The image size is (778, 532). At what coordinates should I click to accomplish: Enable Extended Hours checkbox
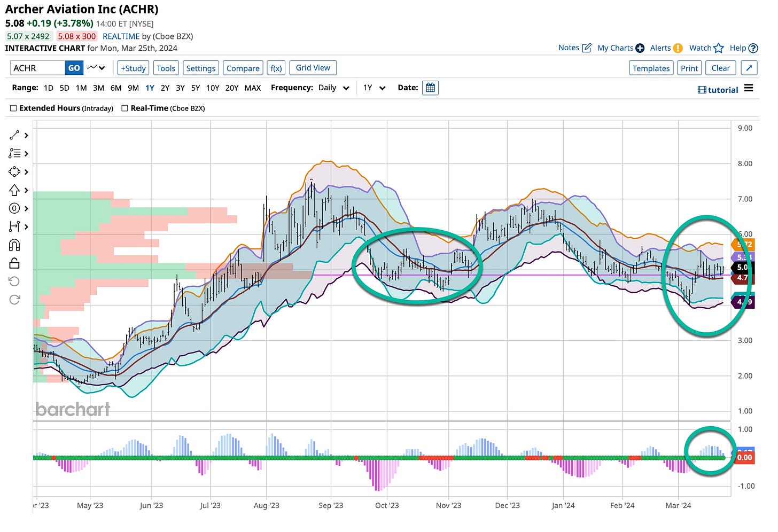click(13, 108)
